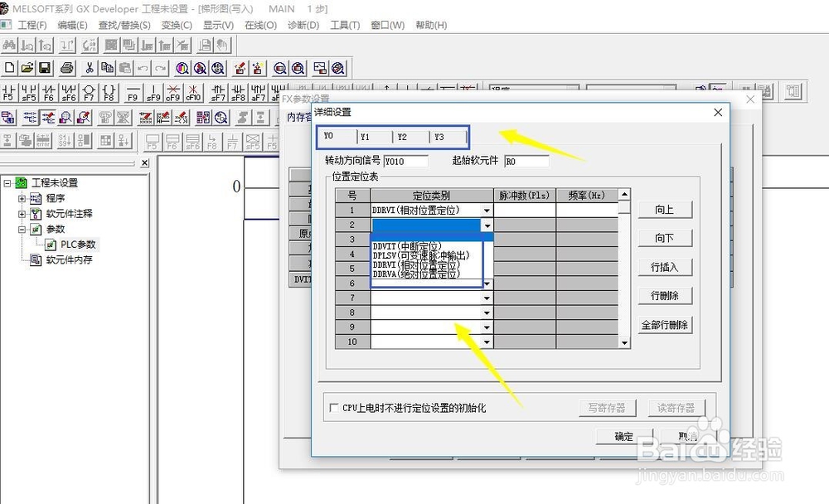Click the 转动方向信号 input field
The image size is (829, 504).
point(405,162)
